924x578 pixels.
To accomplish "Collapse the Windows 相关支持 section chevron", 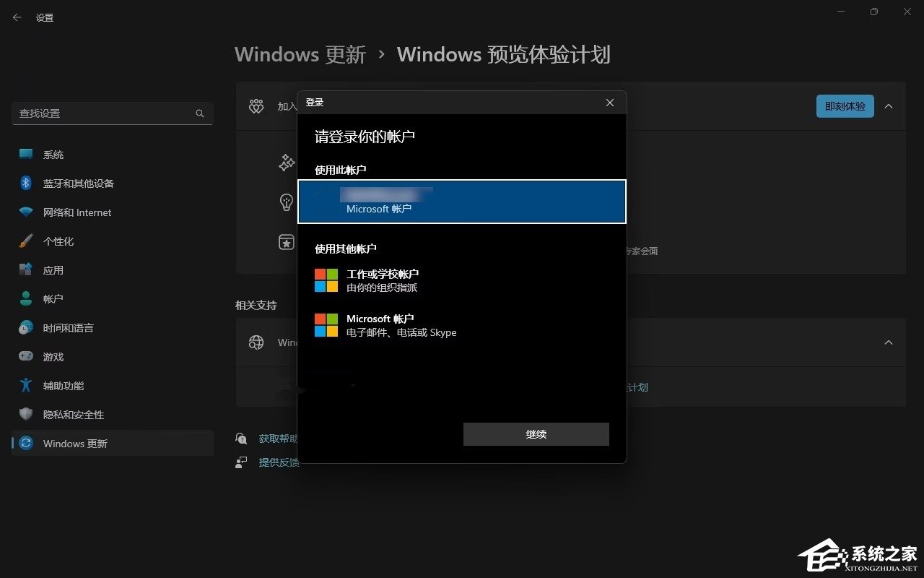I will pyautogui.click(x=889, y=342).
